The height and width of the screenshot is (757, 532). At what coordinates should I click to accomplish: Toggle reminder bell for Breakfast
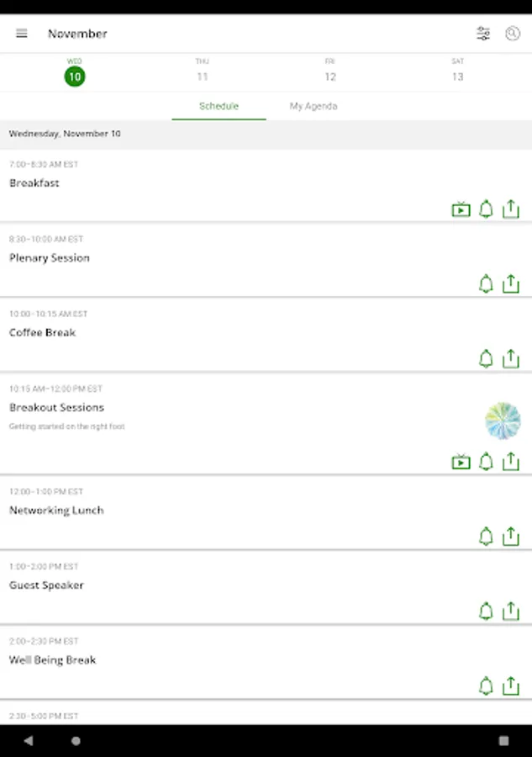[486, 209]
